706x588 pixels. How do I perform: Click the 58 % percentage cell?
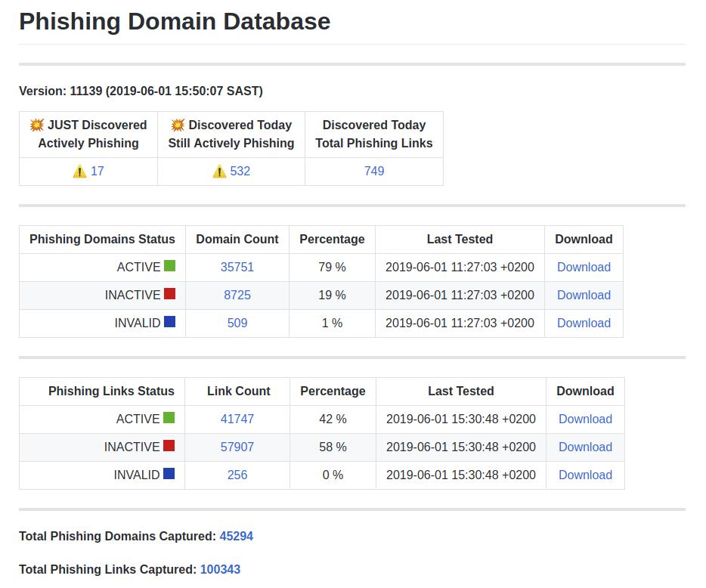[x=333, y=447]
